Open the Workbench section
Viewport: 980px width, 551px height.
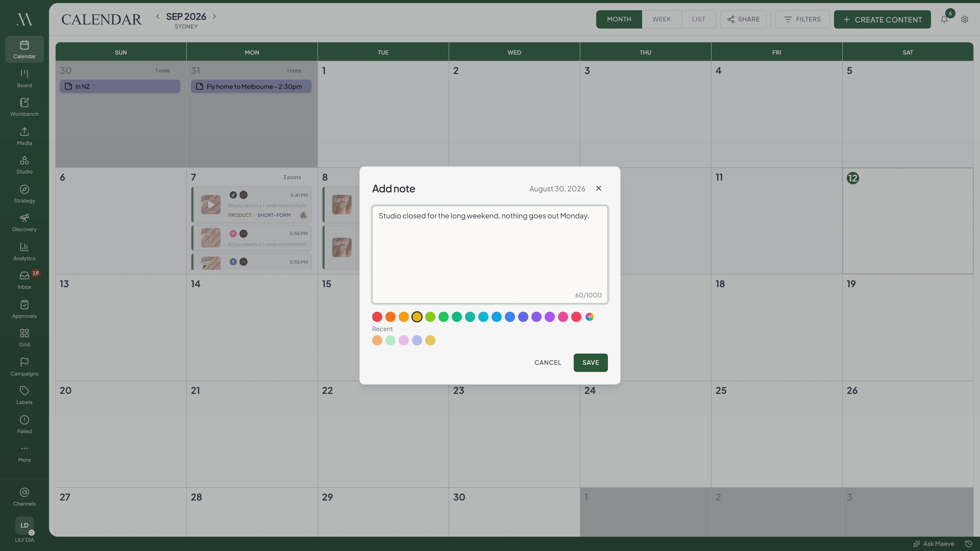click(x=24, y=107)
